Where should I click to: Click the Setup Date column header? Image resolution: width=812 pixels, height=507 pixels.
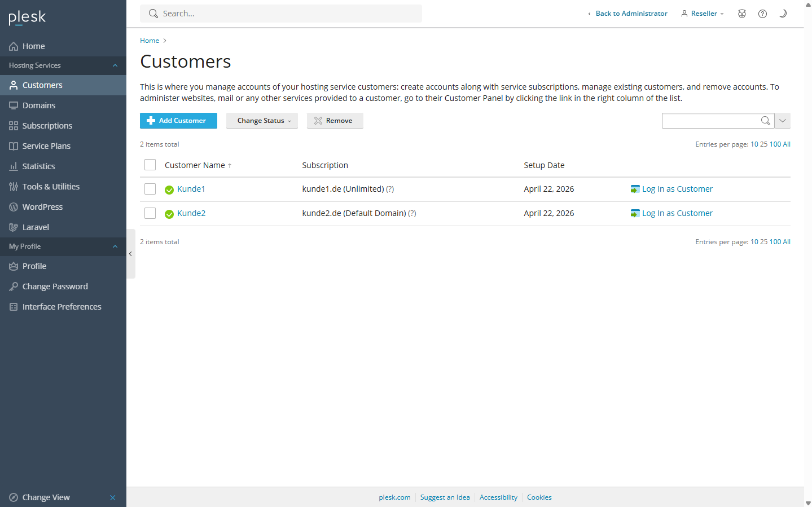[544, 165]
